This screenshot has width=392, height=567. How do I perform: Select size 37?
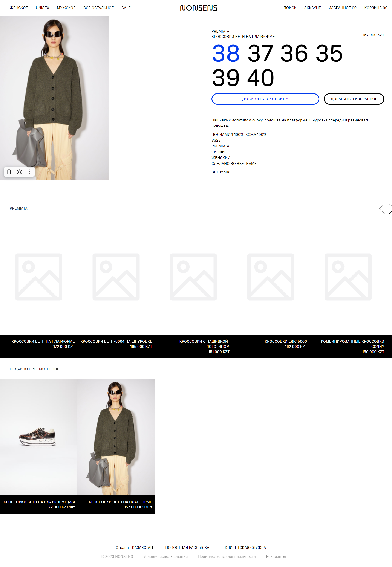(x=260, y=53)
